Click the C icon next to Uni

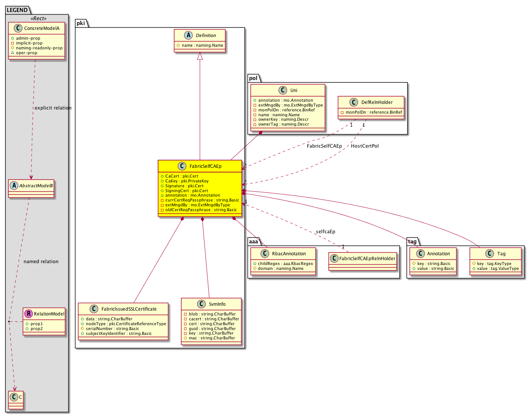[x=283, y=90]
